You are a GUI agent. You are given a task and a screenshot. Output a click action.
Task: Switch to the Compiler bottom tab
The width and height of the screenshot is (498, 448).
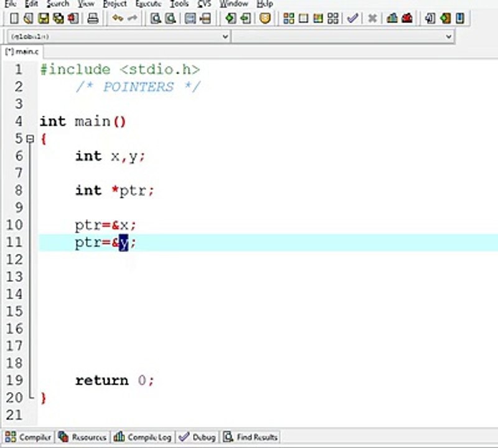coord(28,437)
